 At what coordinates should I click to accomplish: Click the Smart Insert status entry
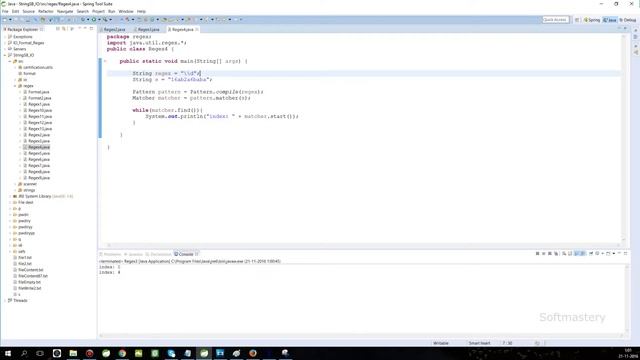[479, 343]
